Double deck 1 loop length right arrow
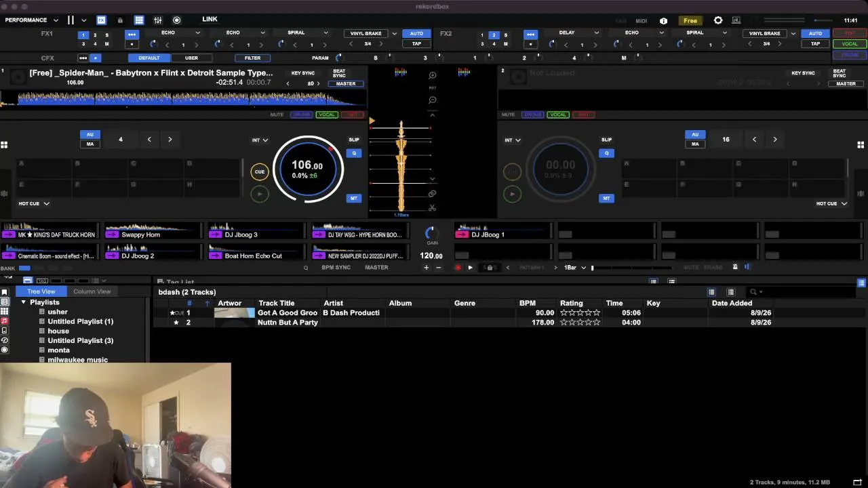Image resolution: width=868 pixels, height=488 pixels. click(x=170, y=140)
